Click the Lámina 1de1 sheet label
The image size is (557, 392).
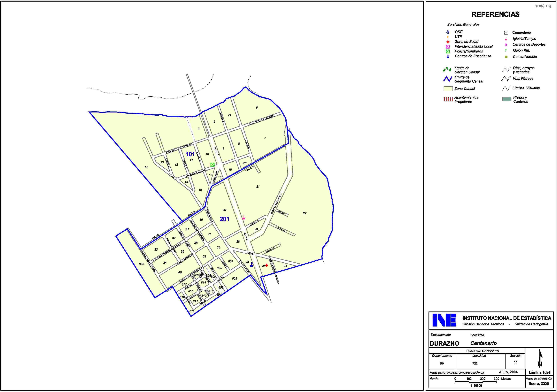539,372
